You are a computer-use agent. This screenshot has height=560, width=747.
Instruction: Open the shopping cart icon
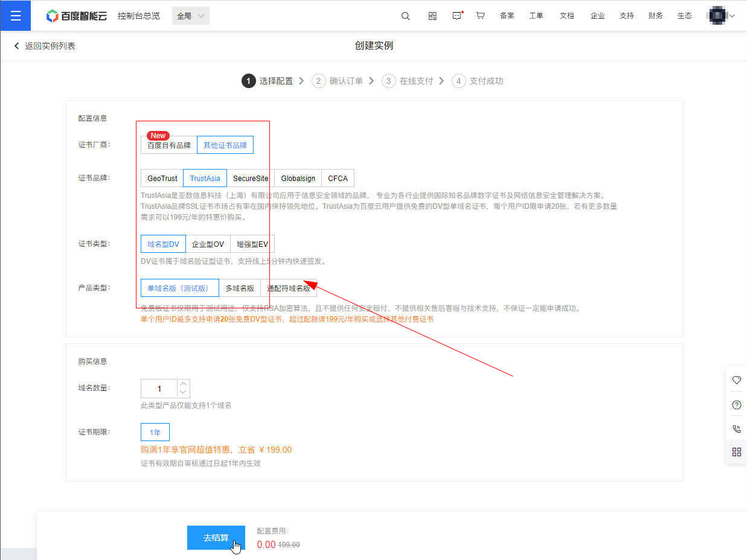(481, 16)
